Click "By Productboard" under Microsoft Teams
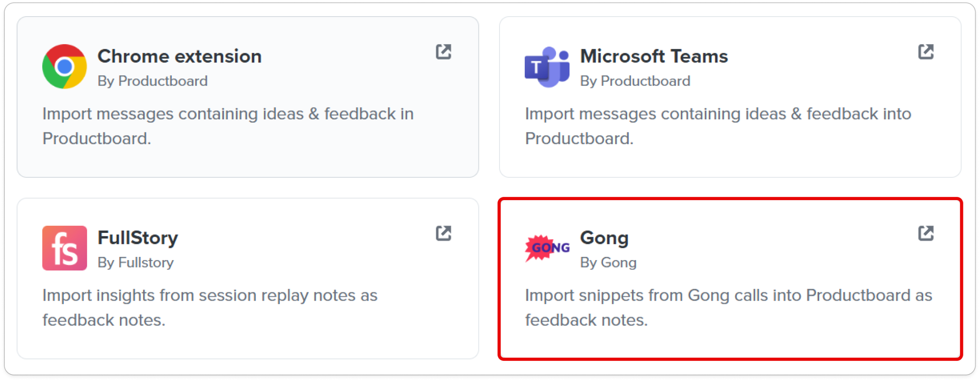The image size is (980, 381). 635,81
